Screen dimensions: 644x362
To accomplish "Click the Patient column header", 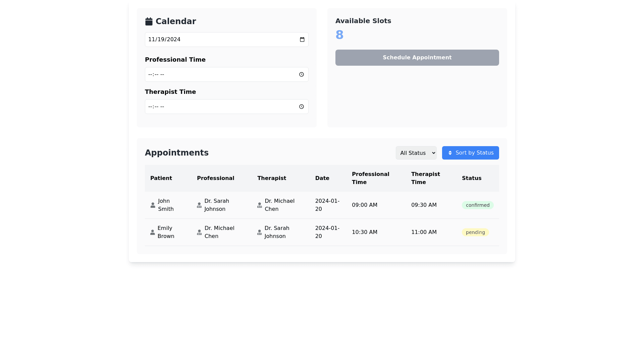I will (x=161, y=178).
